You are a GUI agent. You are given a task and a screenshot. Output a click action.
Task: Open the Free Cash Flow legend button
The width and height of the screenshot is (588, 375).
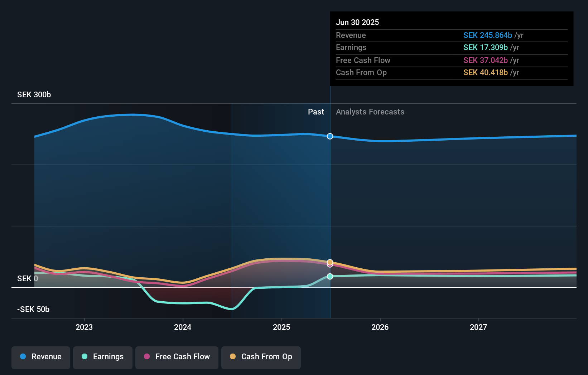[x=177, y=357]
